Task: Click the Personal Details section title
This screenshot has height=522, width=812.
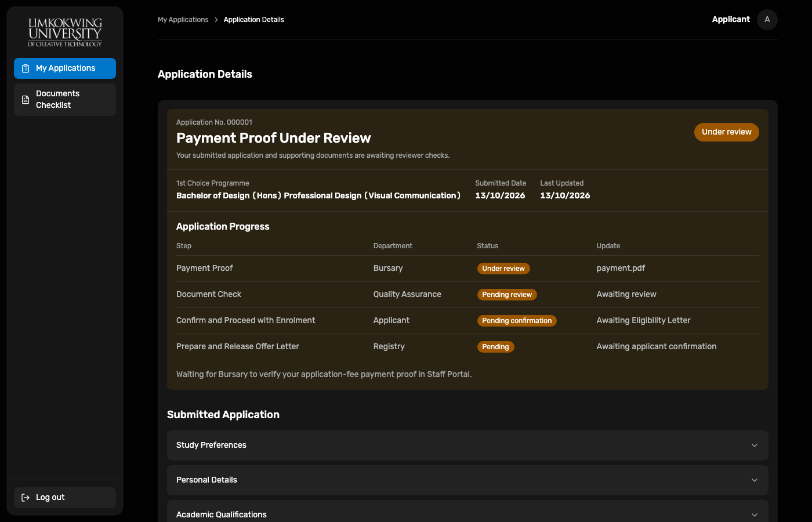Action: pyautogui.click(x=206, y=480)
